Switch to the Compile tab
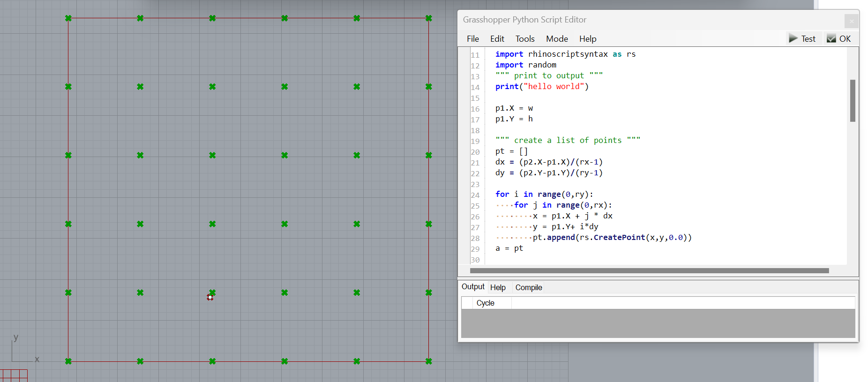The width and height of the screenshot is (868, 382). (528, 288)
